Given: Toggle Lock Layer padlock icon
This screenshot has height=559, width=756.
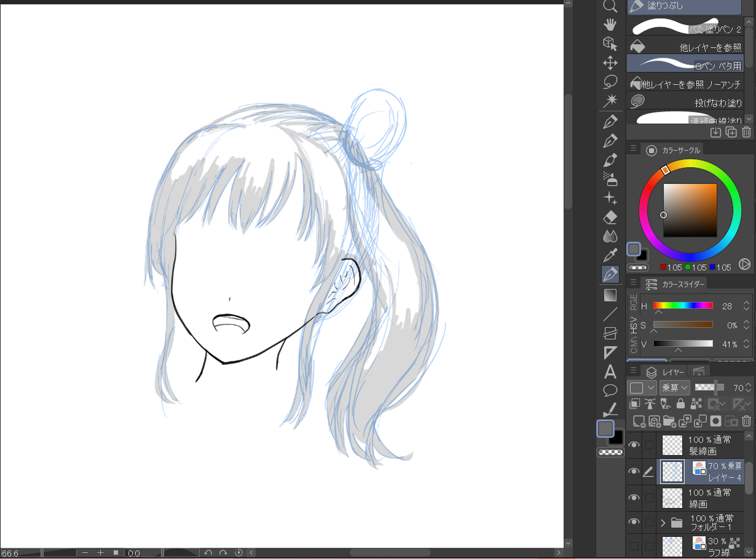Looking at the screenshot, I should pyautogui.click(x=680, y=404).
